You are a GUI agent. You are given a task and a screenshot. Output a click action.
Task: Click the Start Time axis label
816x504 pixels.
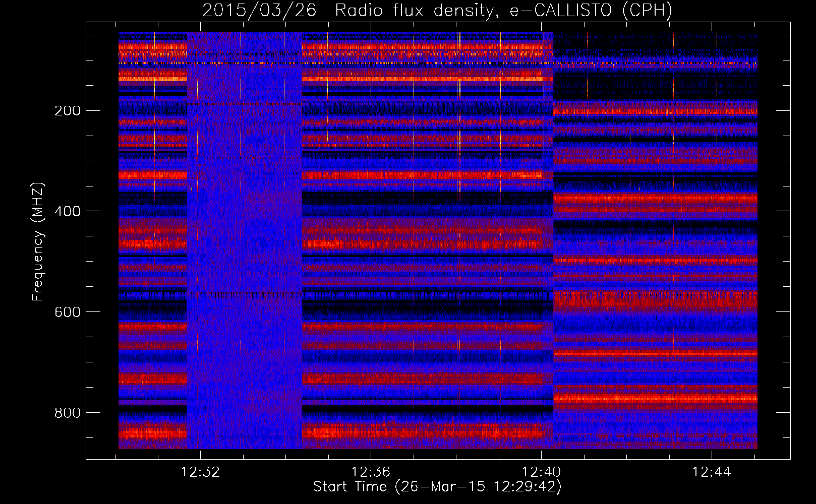click(437, 487)
